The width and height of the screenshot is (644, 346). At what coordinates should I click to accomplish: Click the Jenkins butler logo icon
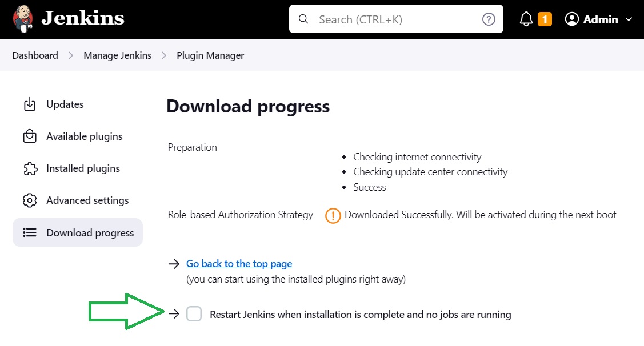click(x=22, y=19)
